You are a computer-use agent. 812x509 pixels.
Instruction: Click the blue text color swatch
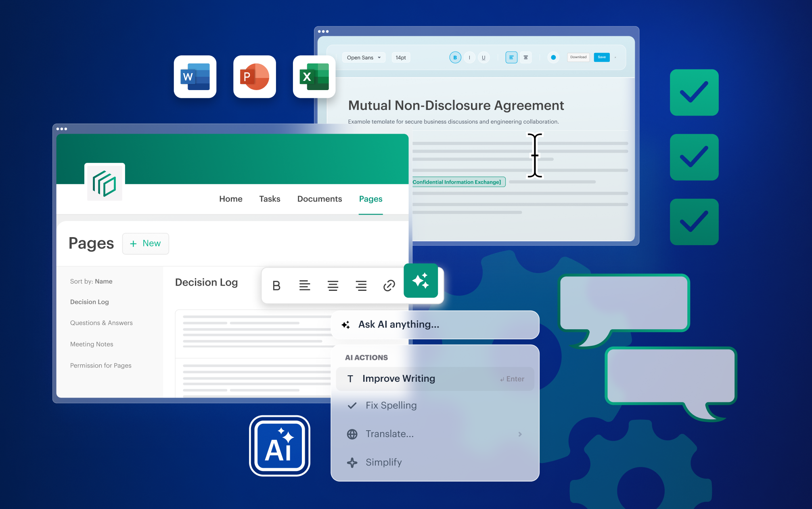(553, 57)
